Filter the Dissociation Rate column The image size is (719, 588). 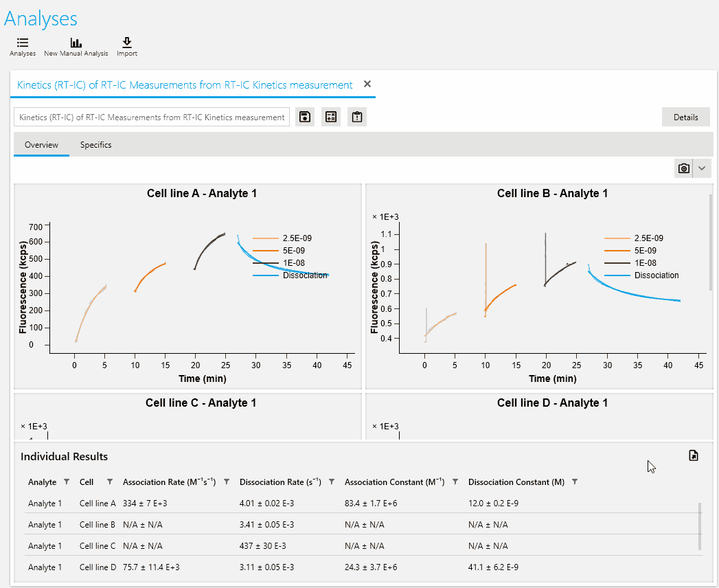pos(332,482)
